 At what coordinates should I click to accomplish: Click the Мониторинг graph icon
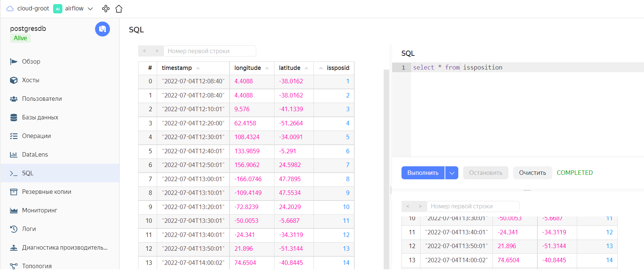click(14, 210)
